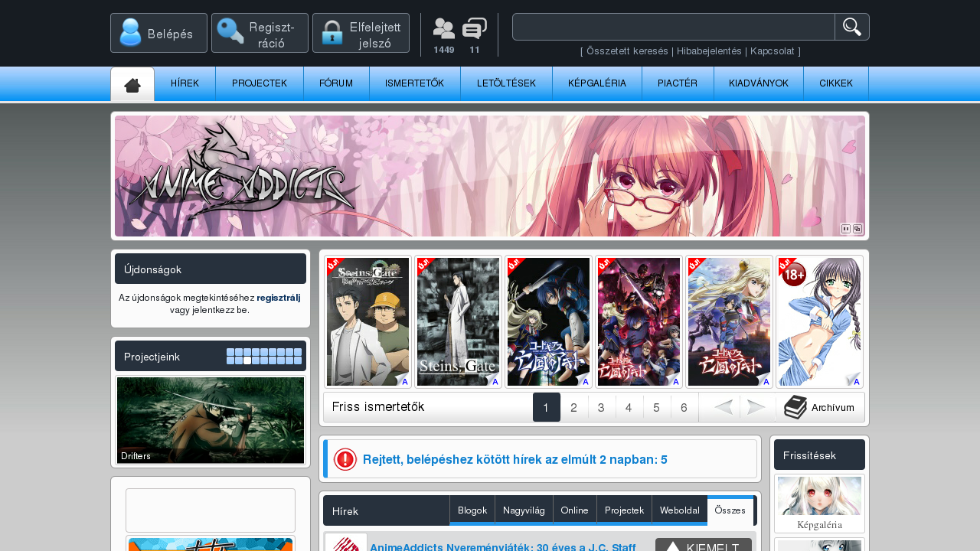Click the Elfelejtett jelszó lock button
The height and width of the screenshot is (551, 980).
(x=361, y=33)
